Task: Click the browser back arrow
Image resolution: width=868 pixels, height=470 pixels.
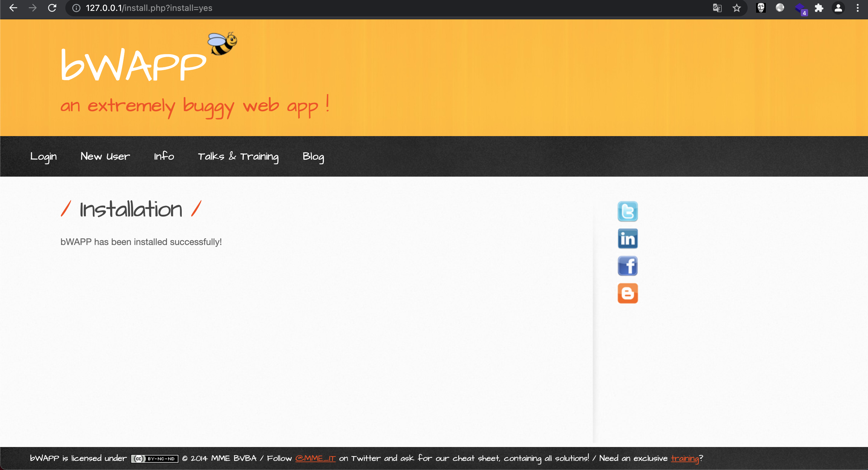Action: coord(13,8)
